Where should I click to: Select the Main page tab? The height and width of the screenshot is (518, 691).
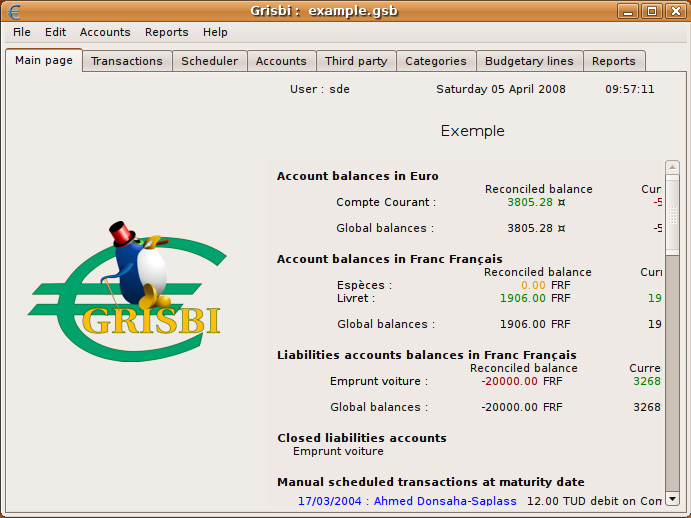44,60
